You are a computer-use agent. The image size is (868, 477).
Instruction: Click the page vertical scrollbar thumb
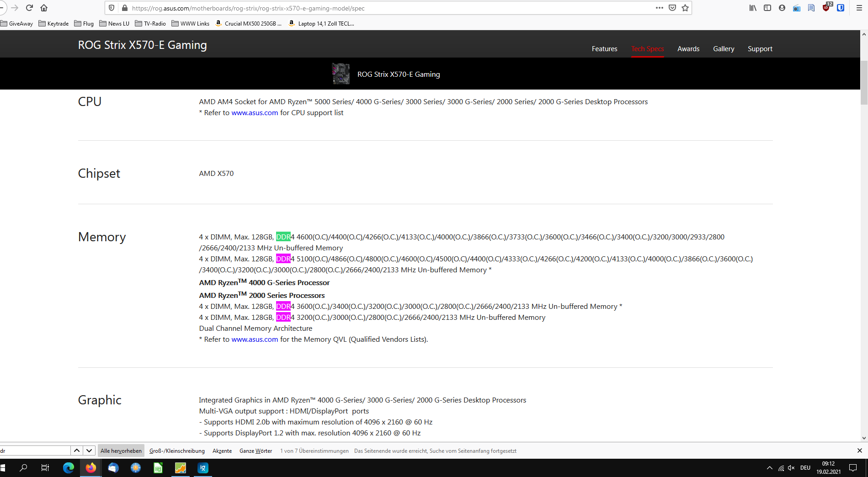pos(864,82)
